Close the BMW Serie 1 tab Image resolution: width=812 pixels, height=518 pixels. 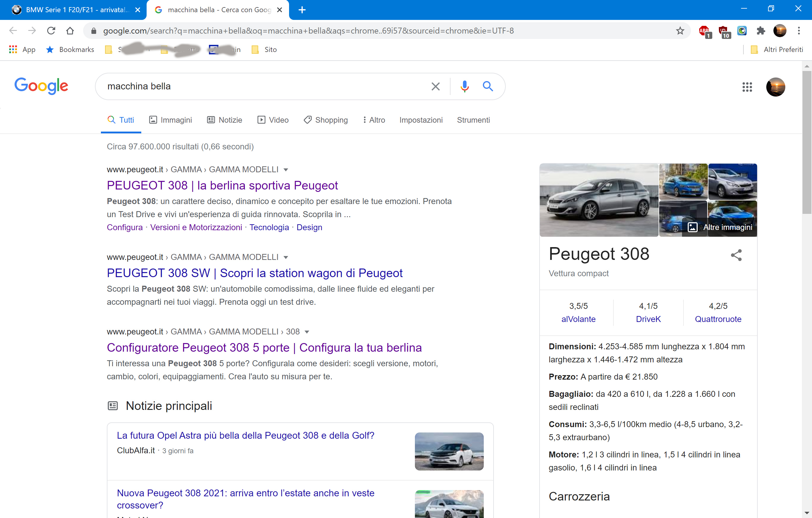tap(138, 10)
